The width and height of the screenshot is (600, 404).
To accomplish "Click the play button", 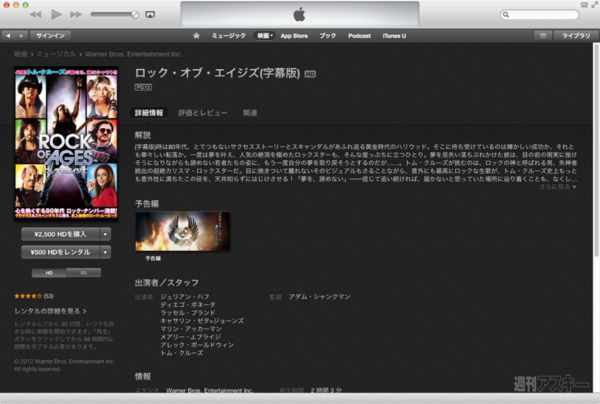I will 56,15.
